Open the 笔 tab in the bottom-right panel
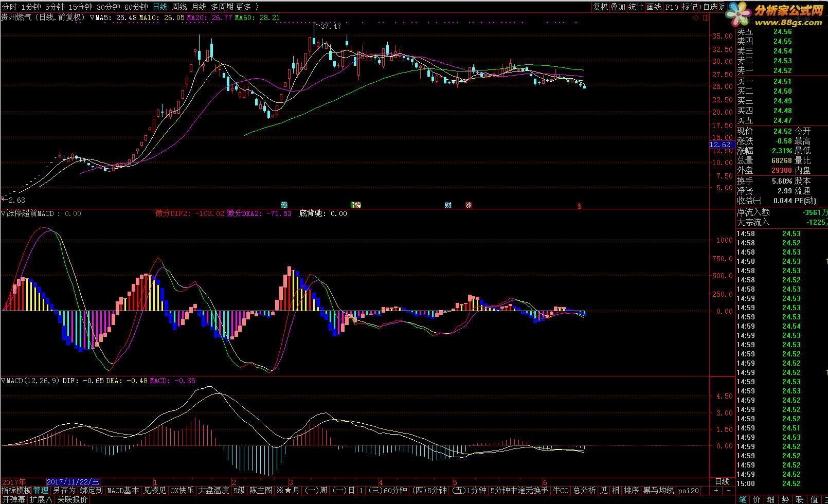 (x=743, y=499)
